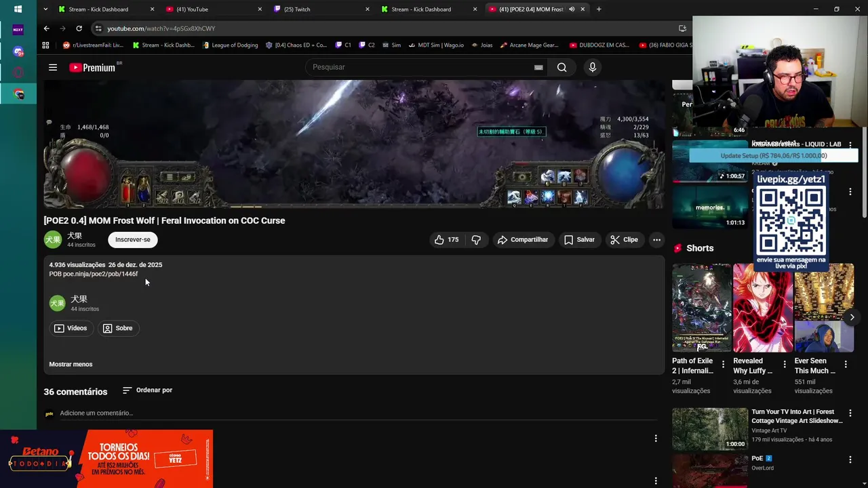Dislike the video with thumbs down
The width and height of the screenshot is (868, 488).
[476, 239]
